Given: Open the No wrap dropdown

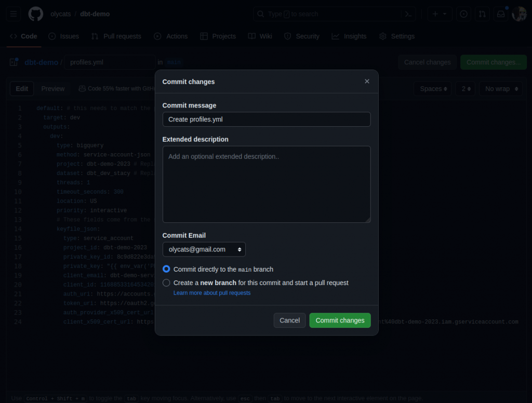Looking at the screenshot, I should [x=501, y=89].
